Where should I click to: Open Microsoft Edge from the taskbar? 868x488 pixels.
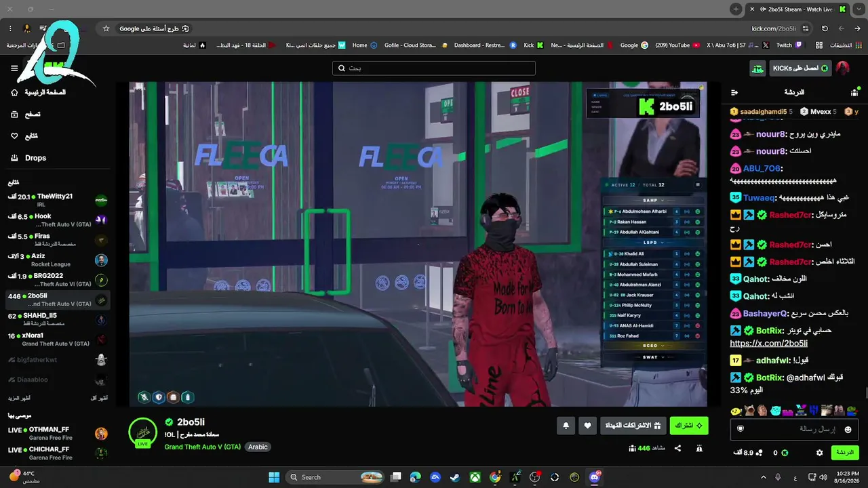[416, 477]
